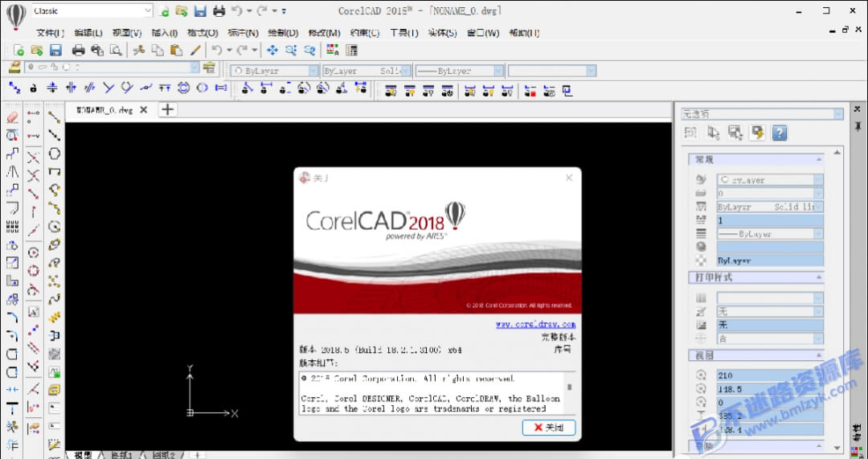Toggle pin on the Properties panel
Image resolution: width=868 pixels, height=459 pixels.
click(x=858, y=127)
